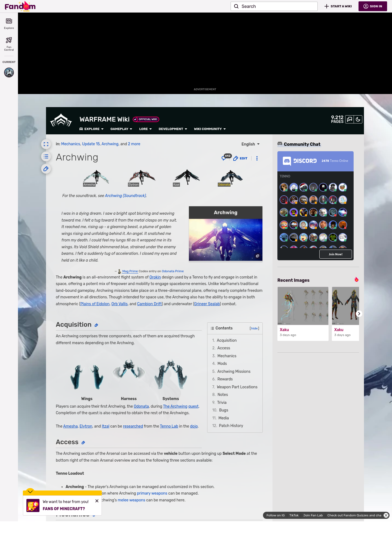Open the Gameplay navigation dropdown

click(121, 129)
